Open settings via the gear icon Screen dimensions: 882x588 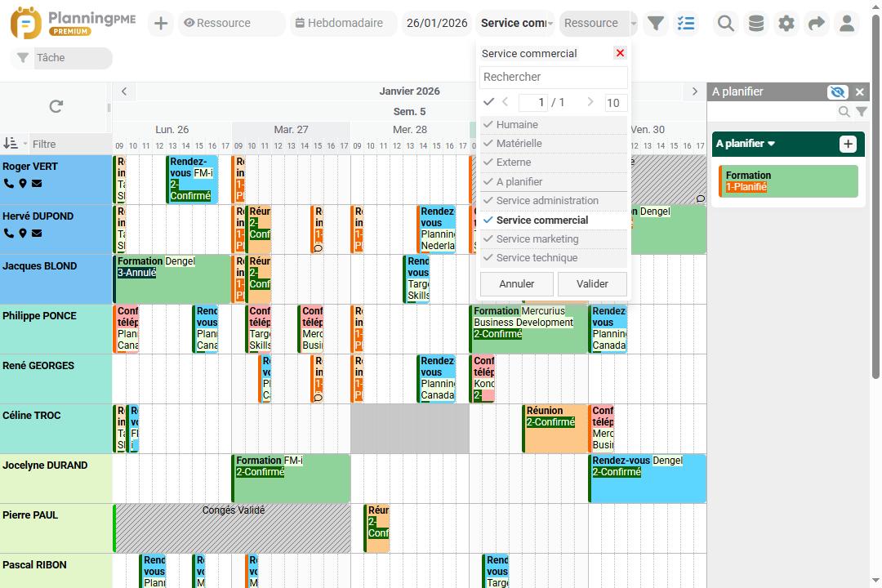pos(786,24)
